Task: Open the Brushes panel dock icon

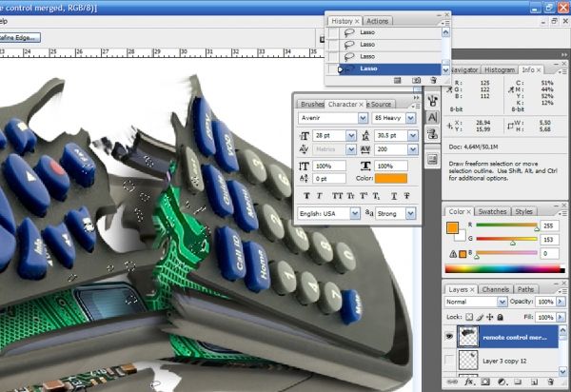Action: pos(433,101)
